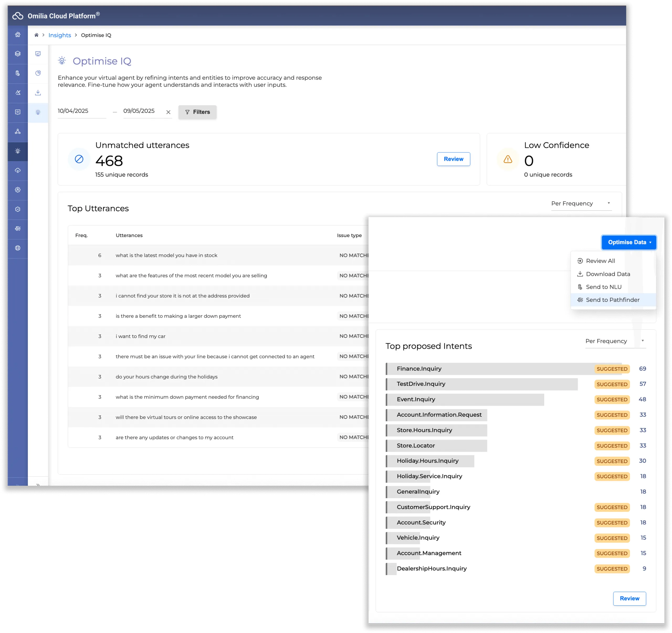Image resolution: width=672 pixels, height=633 pixels.
Task: Open the monitor dashboard sub-navigation icon
Action: coord(38,54)
